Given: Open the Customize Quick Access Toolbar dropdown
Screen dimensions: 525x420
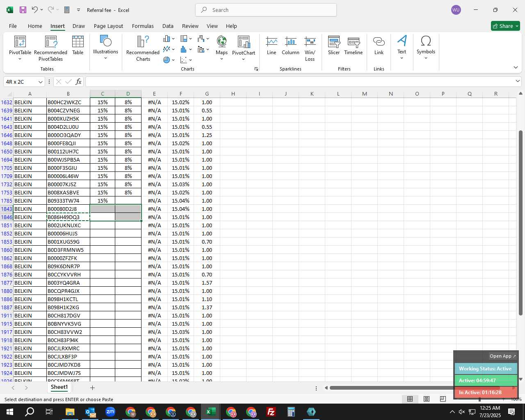Looking at the screenshot, I should pos(78,10).
